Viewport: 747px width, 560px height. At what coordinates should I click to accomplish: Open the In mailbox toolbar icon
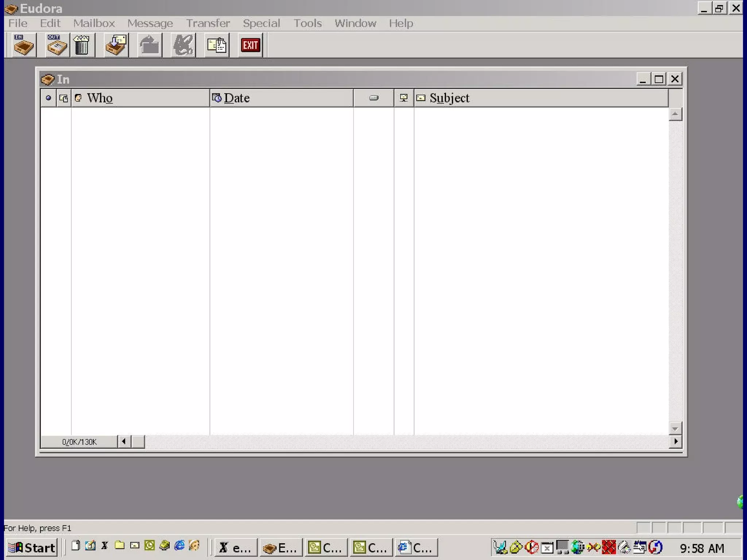tap(24, 45)
